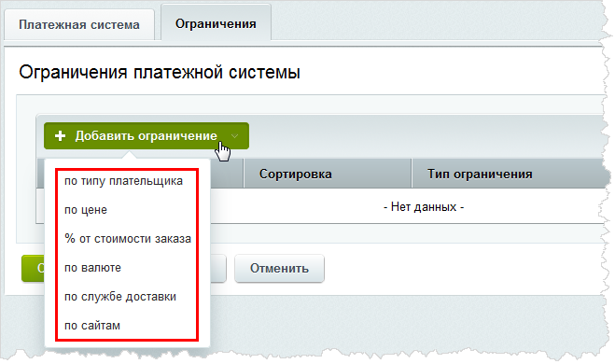615x364 pixels.
Task: Click the Нет данных text
Action: (x=424, y=206)
